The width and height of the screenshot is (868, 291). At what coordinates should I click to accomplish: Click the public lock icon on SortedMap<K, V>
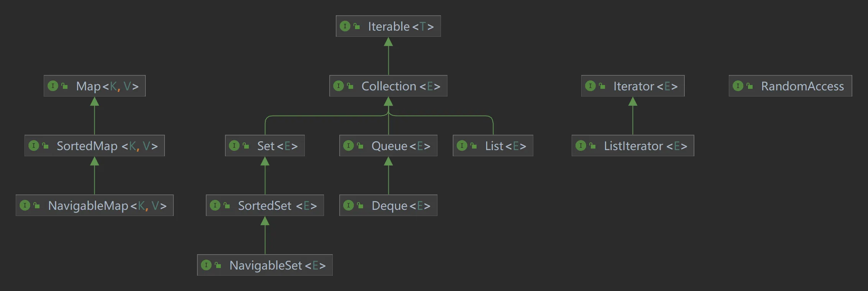coord(45,145)
